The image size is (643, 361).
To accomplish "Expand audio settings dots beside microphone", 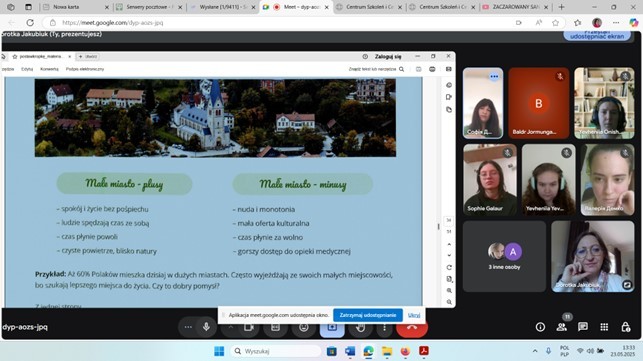I will coord(188,327).
